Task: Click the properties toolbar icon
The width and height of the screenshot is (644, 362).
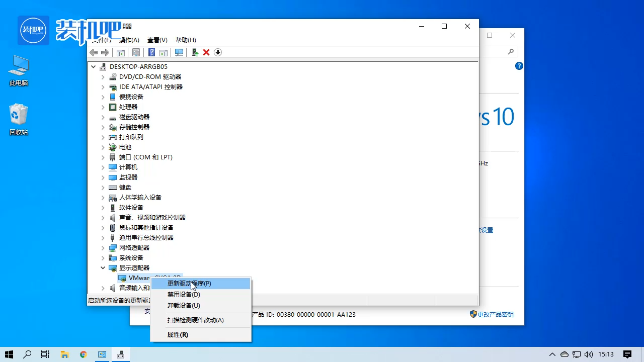Action: [136, 52]
